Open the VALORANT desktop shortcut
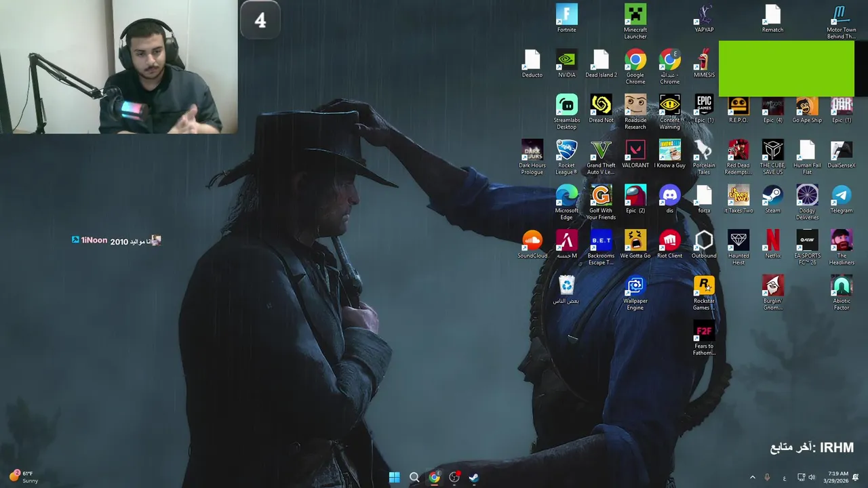This screenshot has width=868, height=488. pos(635,155)
